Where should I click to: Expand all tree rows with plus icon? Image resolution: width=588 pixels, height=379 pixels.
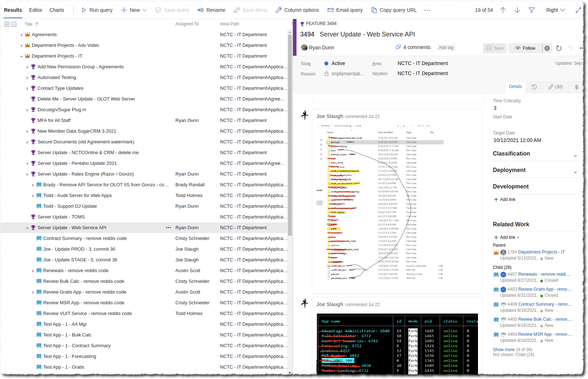(7, 24)
